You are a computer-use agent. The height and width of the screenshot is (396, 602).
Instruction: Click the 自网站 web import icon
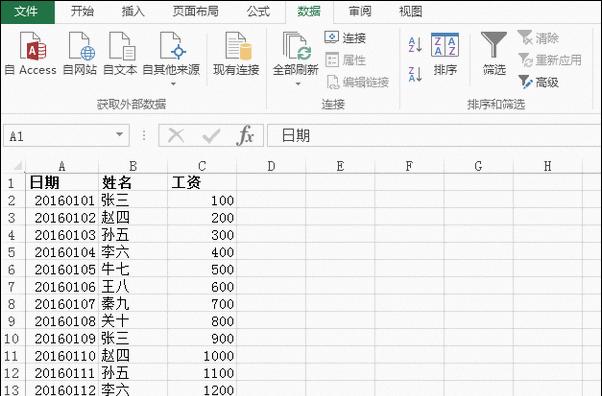click(x=81, y=46)
